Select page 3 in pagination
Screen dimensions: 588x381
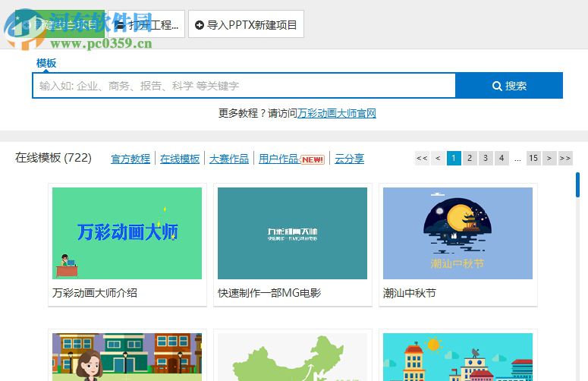click(486, 159)
